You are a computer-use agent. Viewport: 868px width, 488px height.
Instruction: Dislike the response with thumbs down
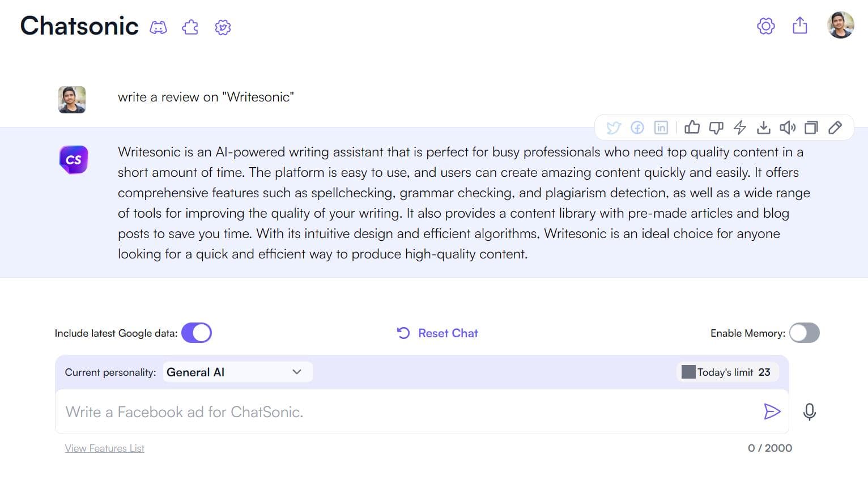(716, 128)
